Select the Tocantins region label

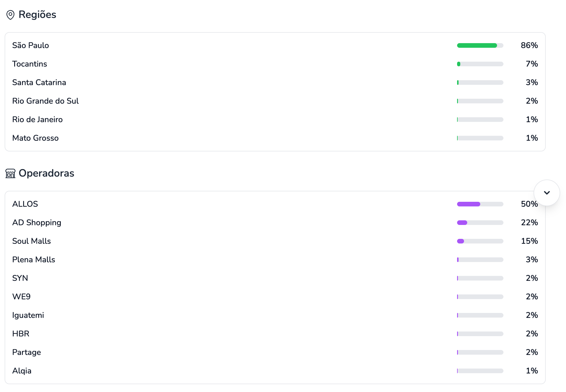pos(30,64)
